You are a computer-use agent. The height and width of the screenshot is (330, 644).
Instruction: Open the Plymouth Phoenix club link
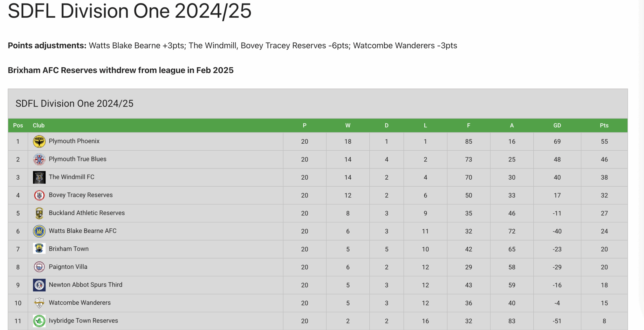[x=74, y=141]
